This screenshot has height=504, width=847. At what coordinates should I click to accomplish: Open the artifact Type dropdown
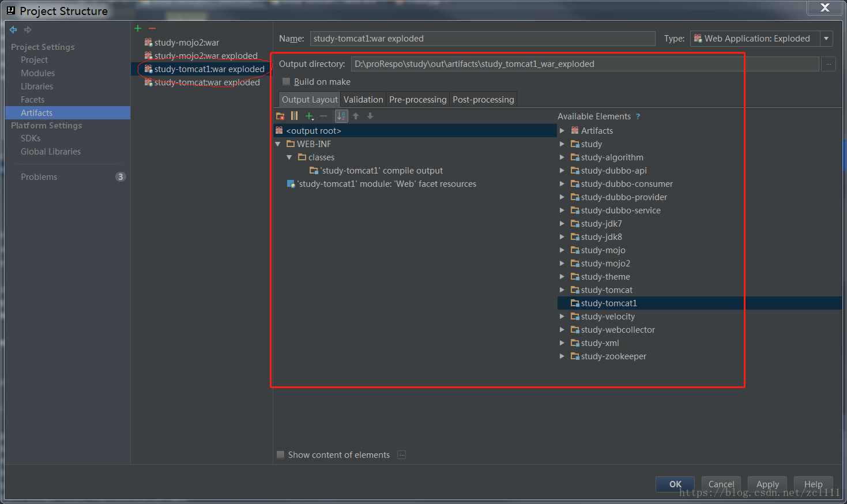tap(826, 39)
